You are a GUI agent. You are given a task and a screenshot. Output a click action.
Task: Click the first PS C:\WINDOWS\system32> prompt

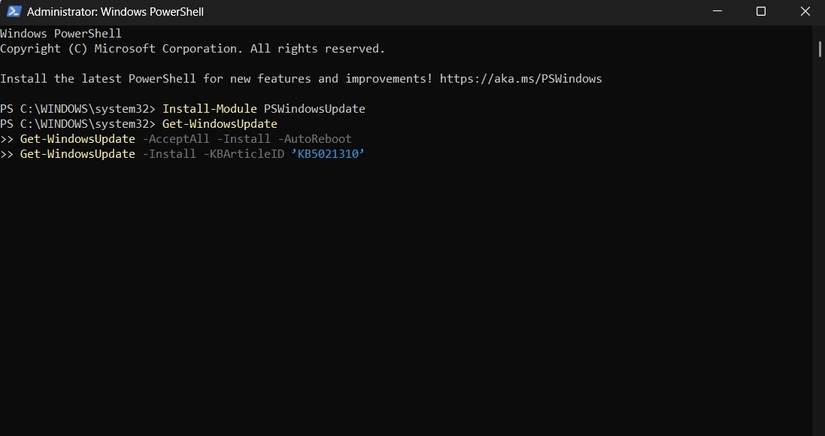point(78,108)
